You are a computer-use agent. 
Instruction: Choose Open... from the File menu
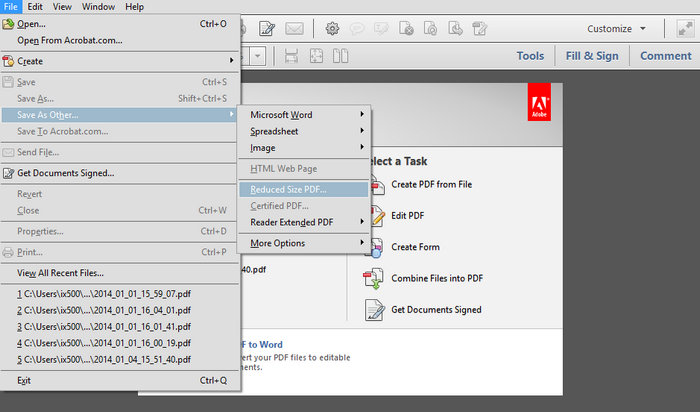[x=120, y=24]
